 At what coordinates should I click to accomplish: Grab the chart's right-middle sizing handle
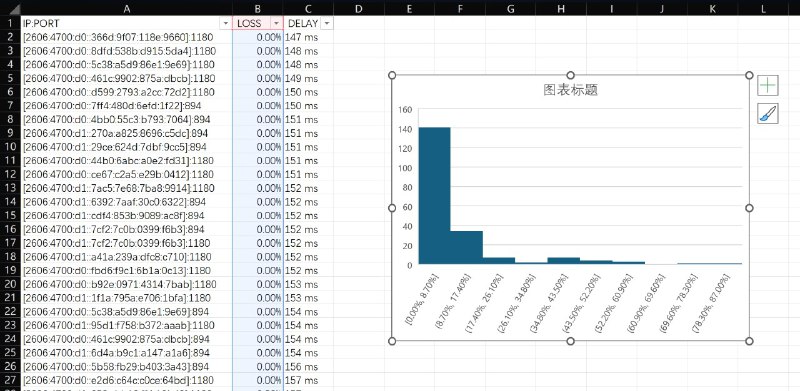[749, 208]
